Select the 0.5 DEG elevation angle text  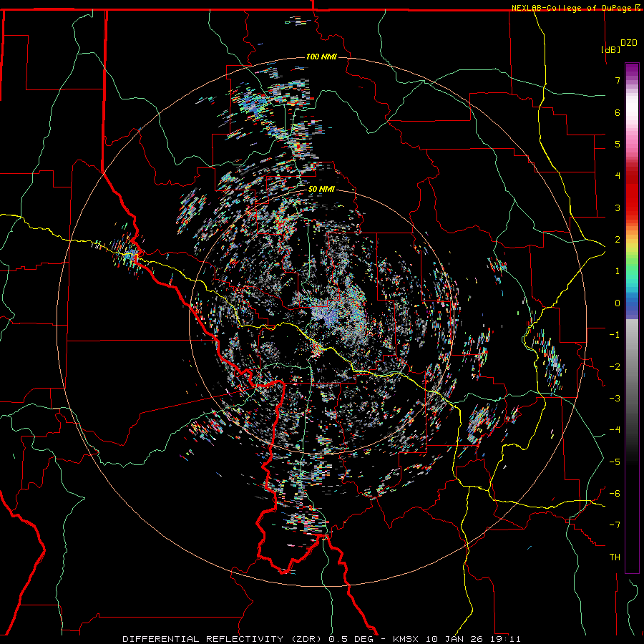(x=351, y=638)
